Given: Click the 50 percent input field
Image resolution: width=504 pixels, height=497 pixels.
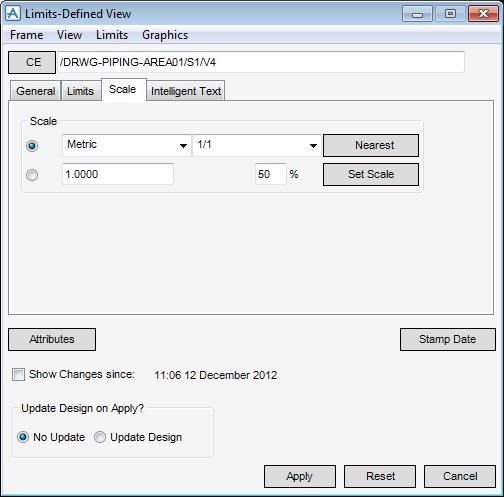Looking at the screenshot, I should point(271,174).
